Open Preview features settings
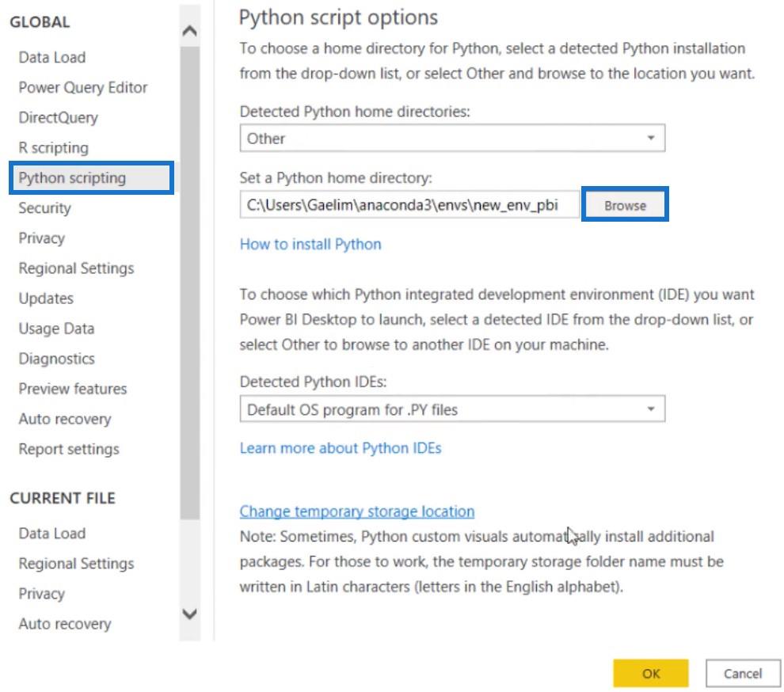 coord(73,389)
